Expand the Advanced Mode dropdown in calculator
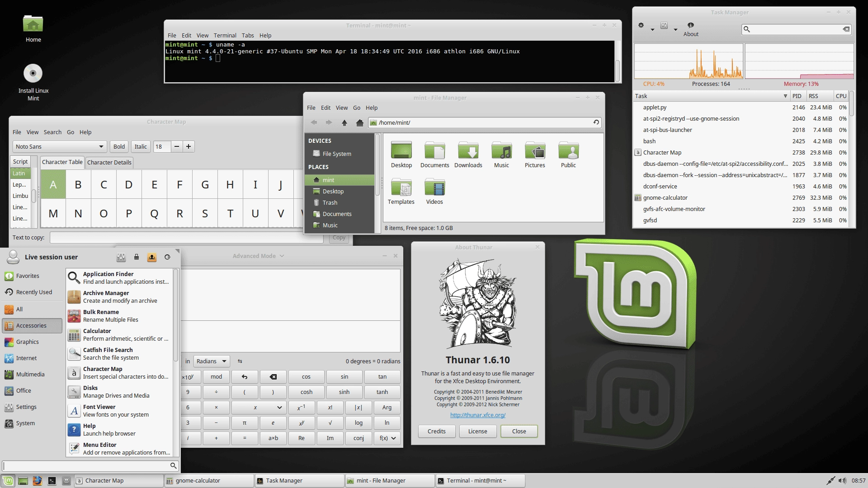The image size is (868, 488). pyautogui.click(x=258, y=256)
